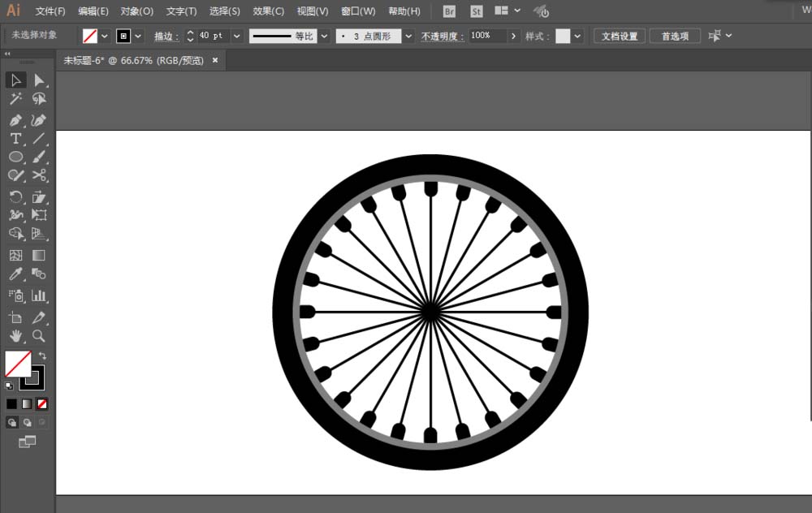This screenshot has width=812, height=513.
Task: Select the Gradient tool
Action: pos(39,255)
